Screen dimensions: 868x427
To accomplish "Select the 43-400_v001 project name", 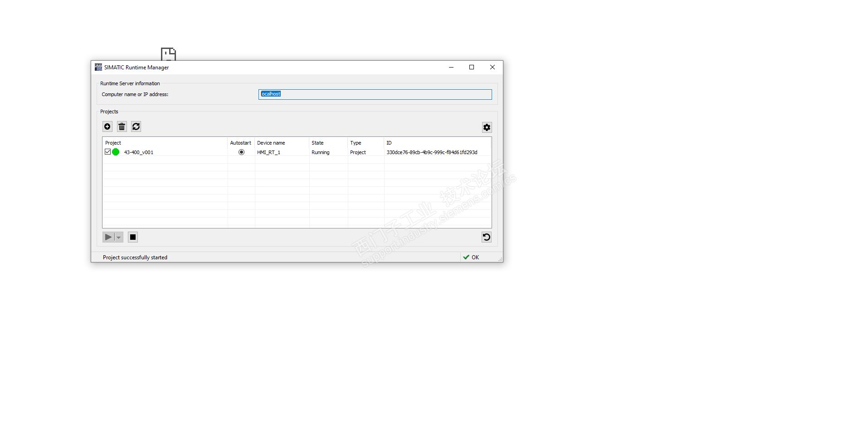I will (x=139, y=152).
